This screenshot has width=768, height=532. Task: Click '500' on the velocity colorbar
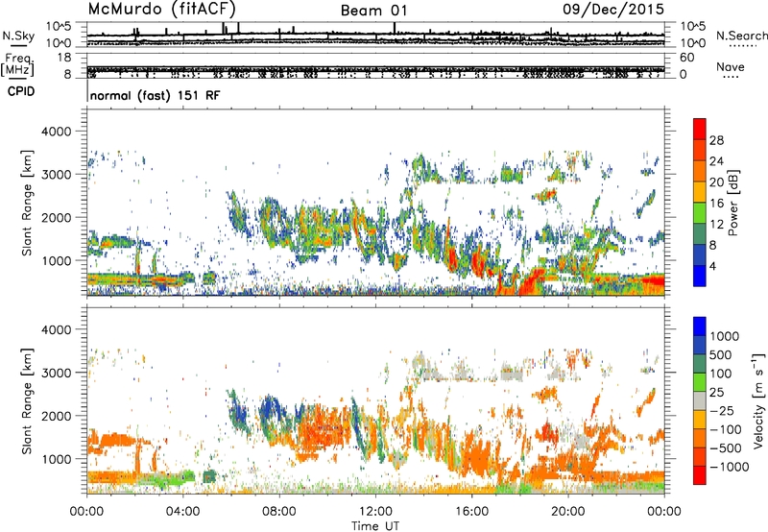[721, 355]
